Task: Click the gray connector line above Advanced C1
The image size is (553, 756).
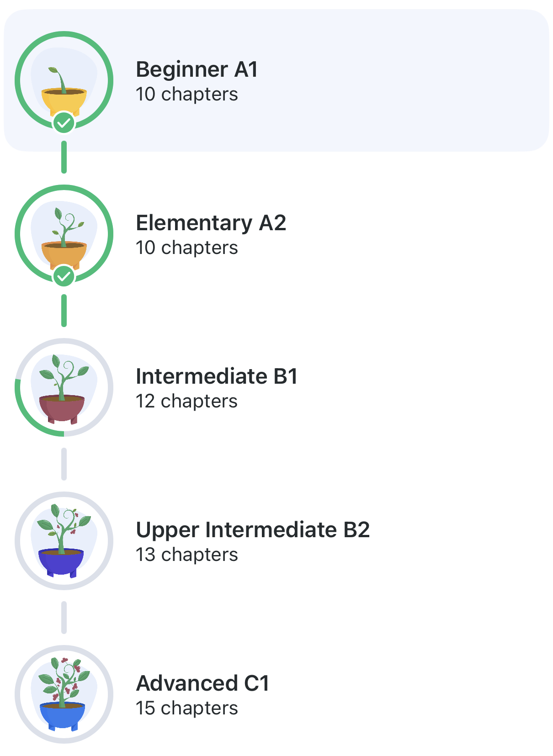Action: pyautogui.click(x=64, y=618)
